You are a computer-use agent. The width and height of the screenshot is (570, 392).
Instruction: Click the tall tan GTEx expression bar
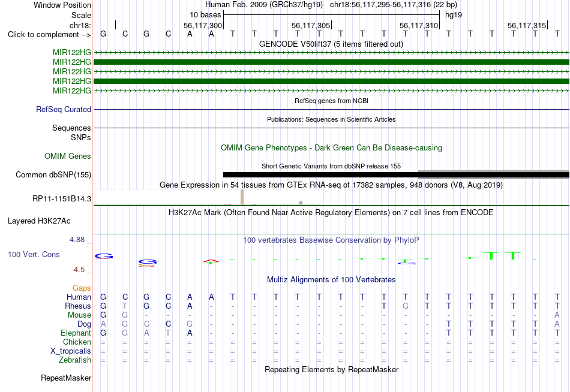[242, 197]
